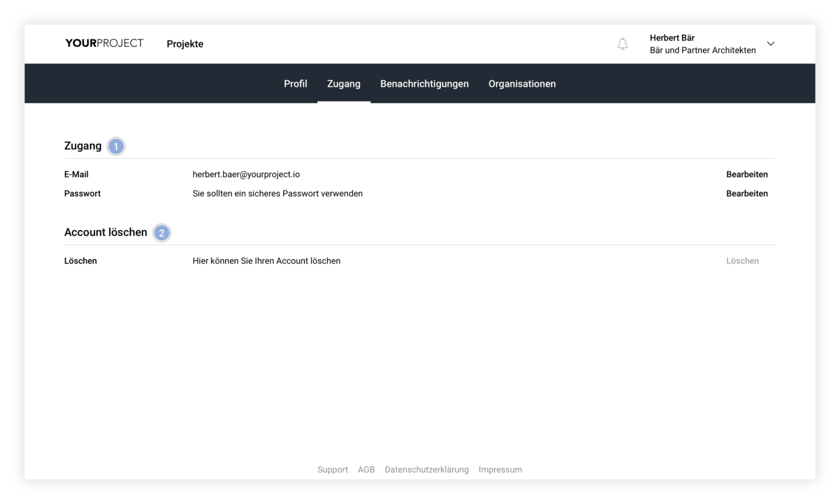Click the YOURPROJECT logo
This screenshot has width=840, height=504.
pyautogui.click(x=104, y=43)
